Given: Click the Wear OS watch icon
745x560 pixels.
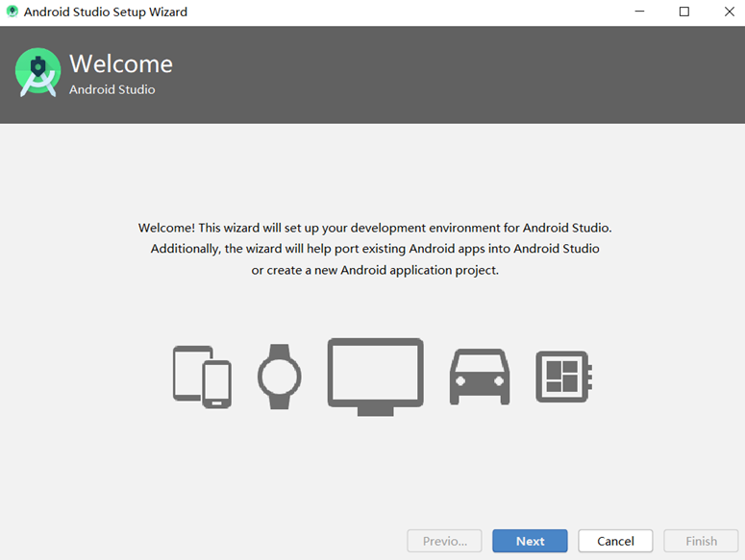Looking at the screenshot, I should 280,377.
